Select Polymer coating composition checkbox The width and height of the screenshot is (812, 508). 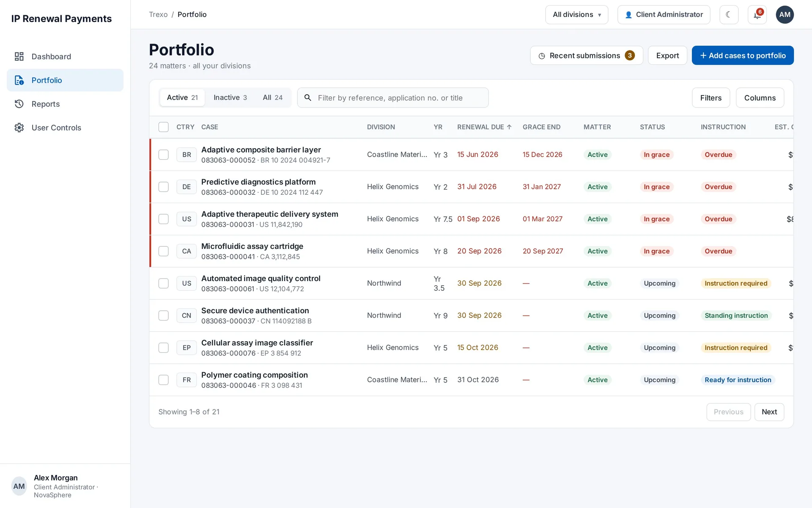pos(164,380)
